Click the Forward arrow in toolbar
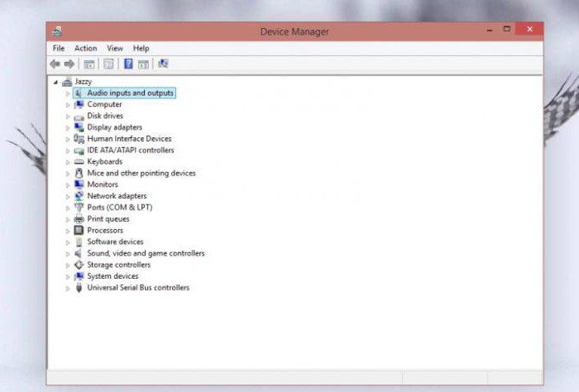This screenshot has width=579, height=392. [69, 64]
